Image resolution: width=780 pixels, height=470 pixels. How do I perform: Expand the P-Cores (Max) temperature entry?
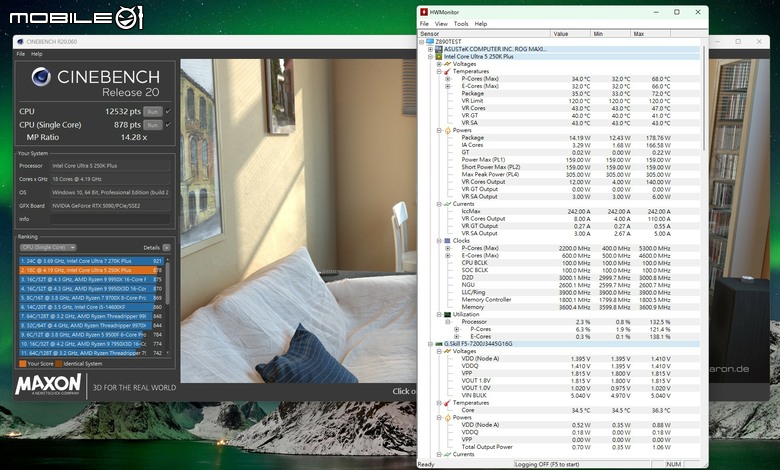[447, 79]
